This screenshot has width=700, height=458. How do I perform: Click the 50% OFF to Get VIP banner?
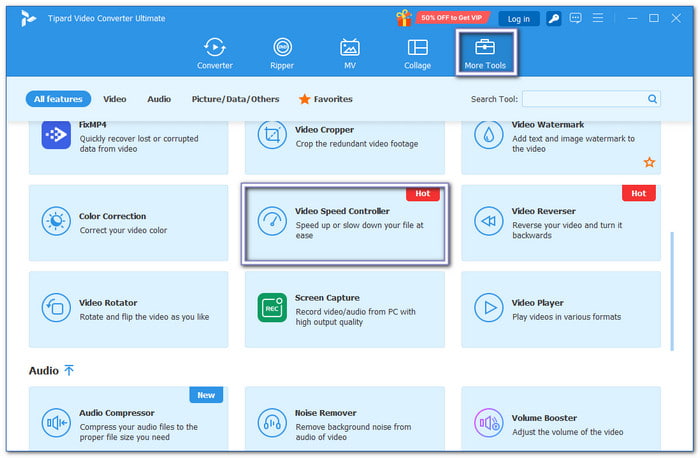click(x=452, y=18)
